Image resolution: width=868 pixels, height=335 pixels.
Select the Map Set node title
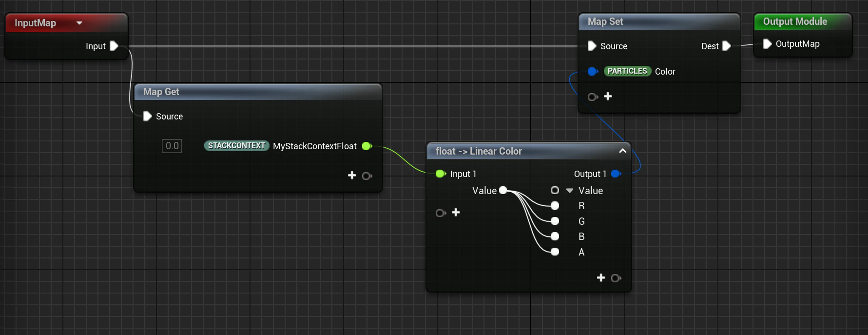[x=605, y=21]
